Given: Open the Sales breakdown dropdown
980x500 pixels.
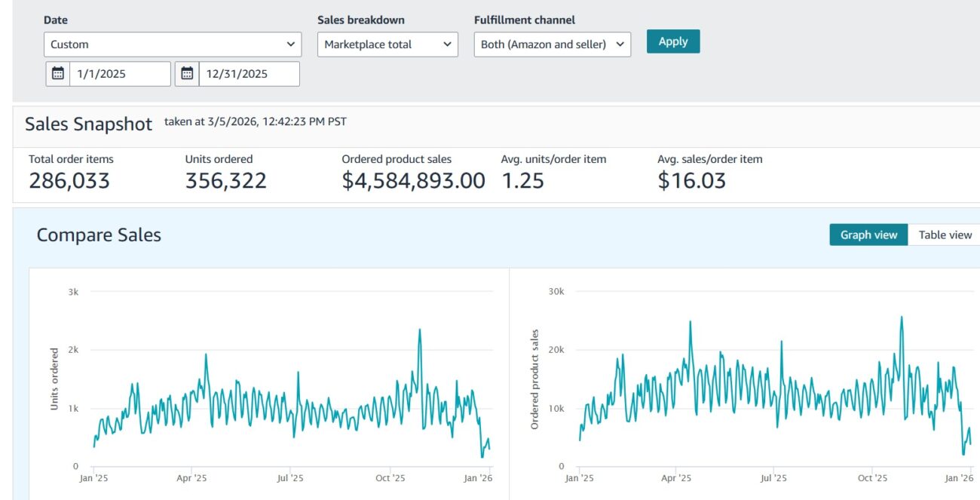Looking at the screenshot, I should (x=387, y=44).
